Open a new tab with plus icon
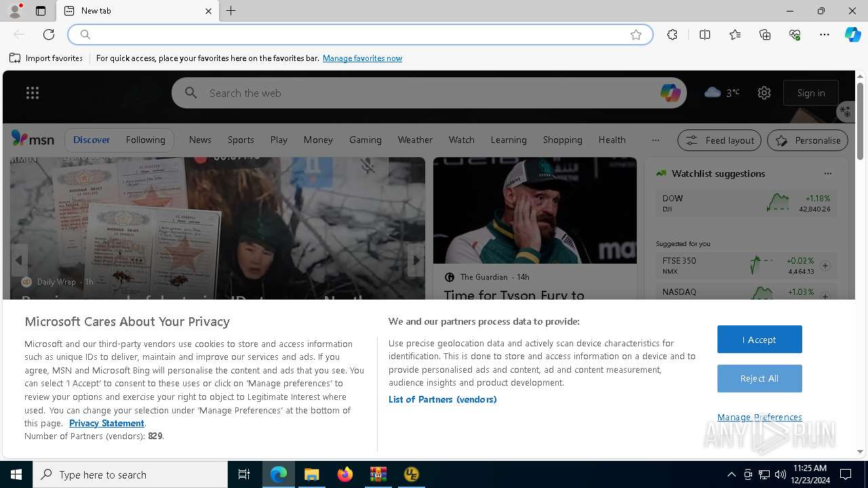The width and height of the screenshot is (868, 488). coord(231,11)
